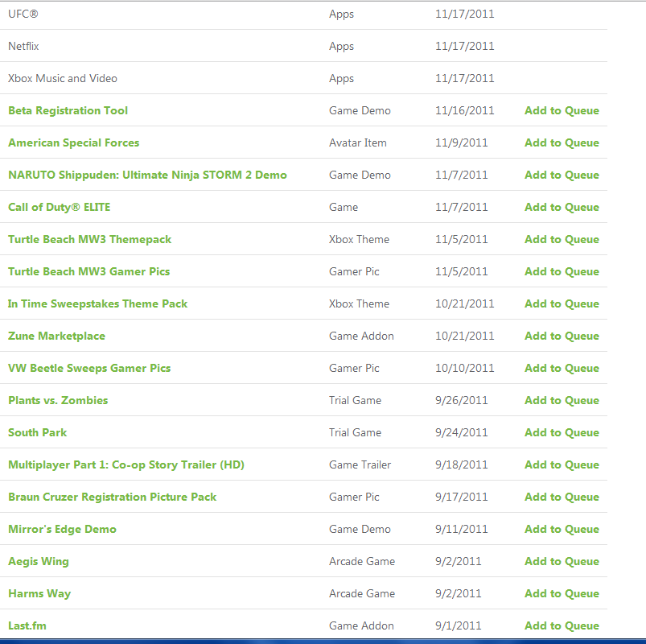
Task: Add Turtle Beach MW3 Gamer Pics to queue
Action: pyautogui.click(x=562, y=271)
